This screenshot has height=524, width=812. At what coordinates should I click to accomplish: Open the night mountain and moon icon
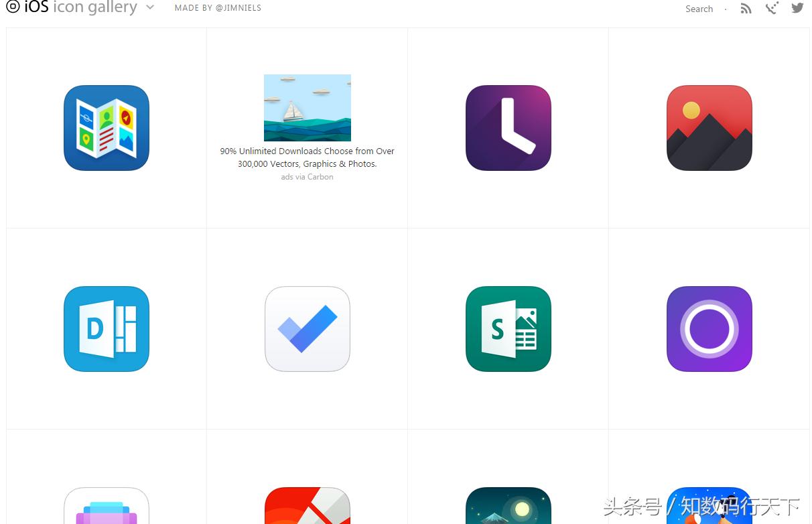[509, 505]
